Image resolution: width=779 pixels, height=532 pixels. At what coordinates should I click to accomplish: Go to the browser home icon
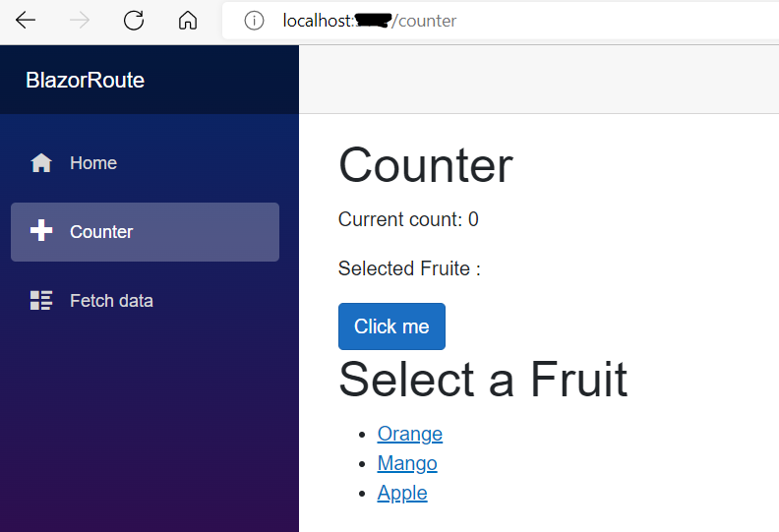coord(188,21)
